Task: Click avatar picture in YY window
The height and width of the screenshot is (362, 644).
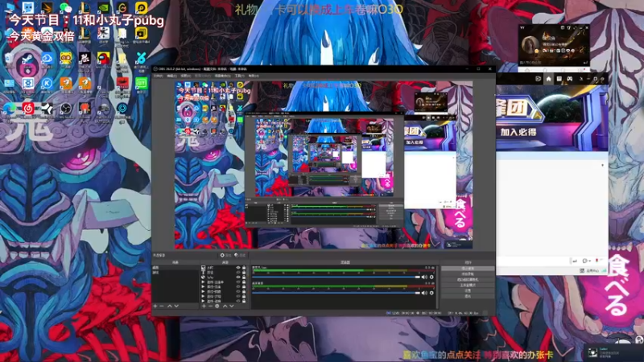Action: pos(530,44)
